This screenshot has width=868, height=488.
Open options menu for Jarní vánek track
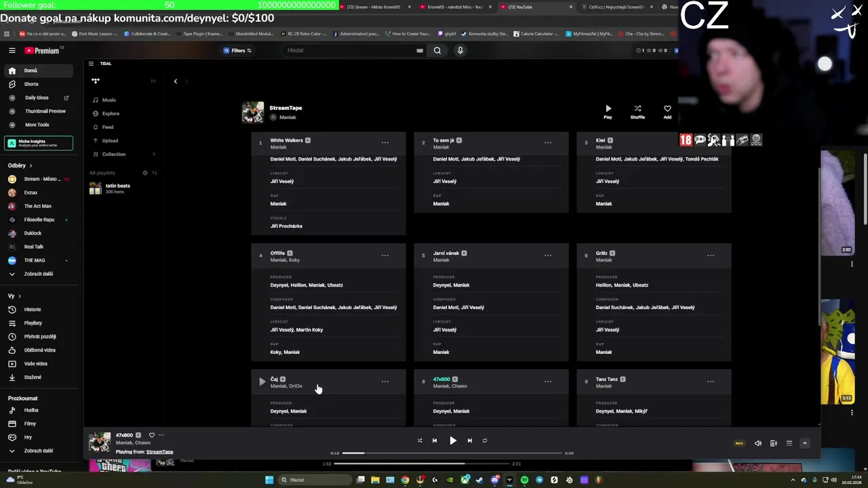click(548, 255)
